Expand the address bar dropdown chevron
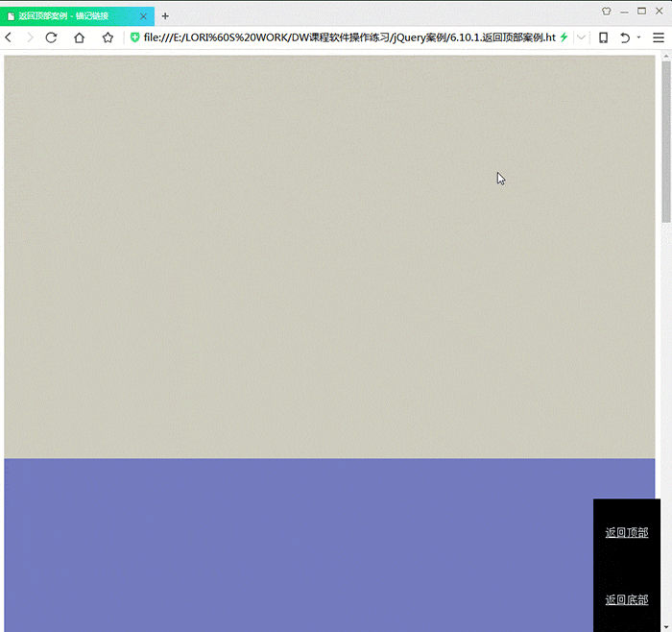Viewport: 672px width, 632px height. coord(581,37)
